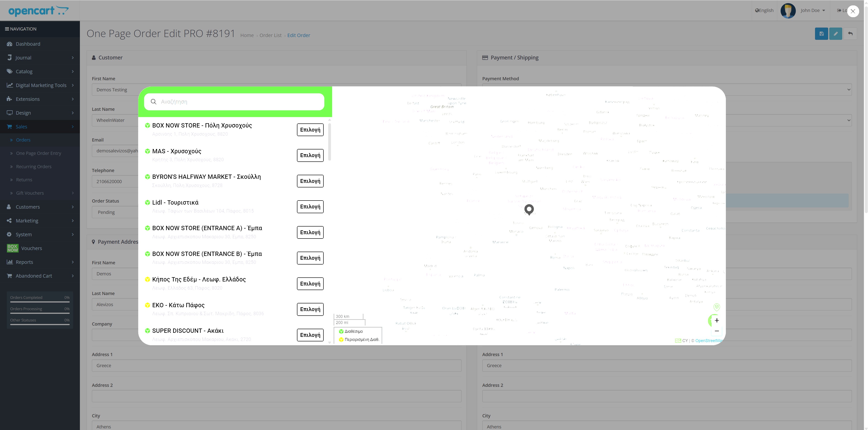The height and width of the screenshot is (430, 868).
Task: Click the Διαθέσιμο legend entry
Action: pyautogui.click(x=351, y=331)
